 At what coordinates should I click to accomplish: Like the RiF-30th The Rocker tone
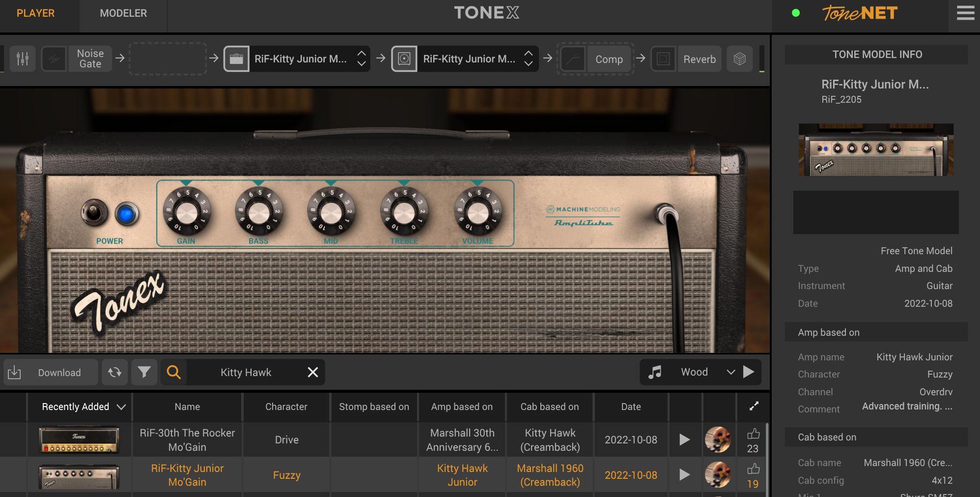pos(753,434)
